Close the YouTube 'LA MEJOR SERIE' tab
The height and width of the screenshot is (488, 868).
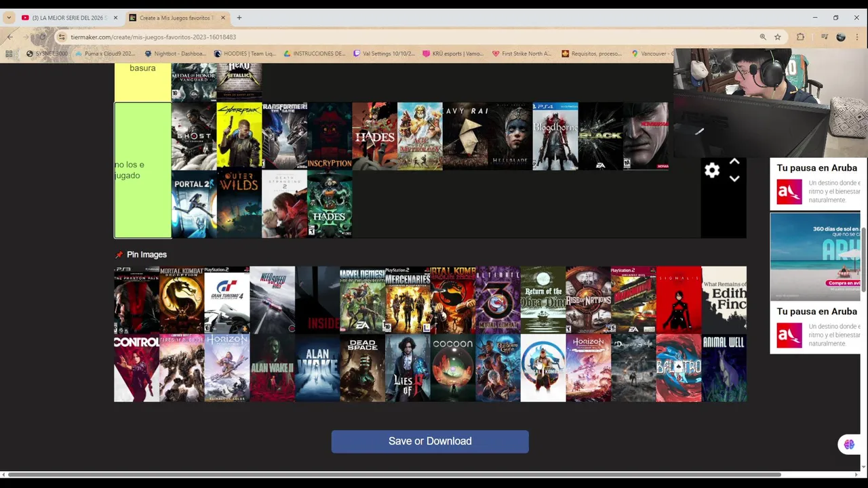115,18
